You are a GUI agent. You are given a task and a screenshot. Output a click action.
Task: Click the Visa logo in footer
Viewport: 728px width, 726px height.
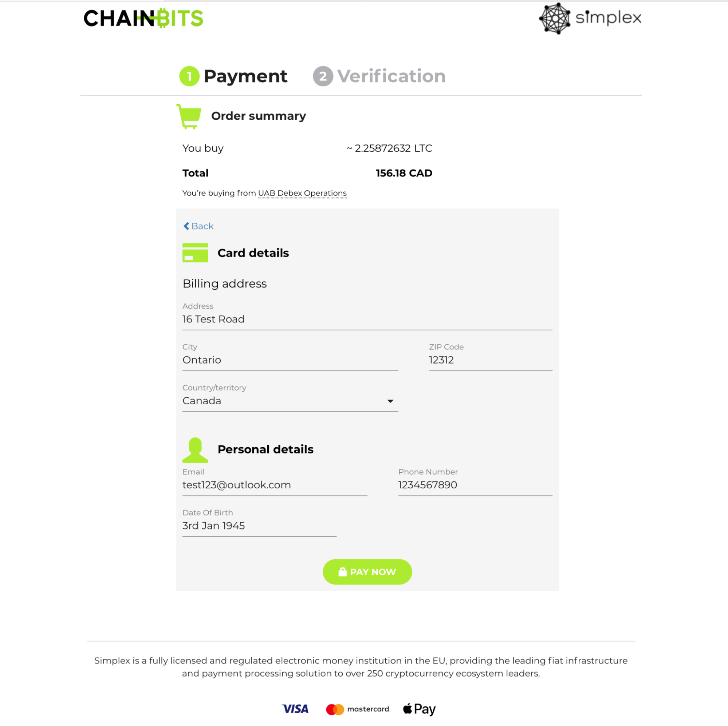tap(295, 709)
